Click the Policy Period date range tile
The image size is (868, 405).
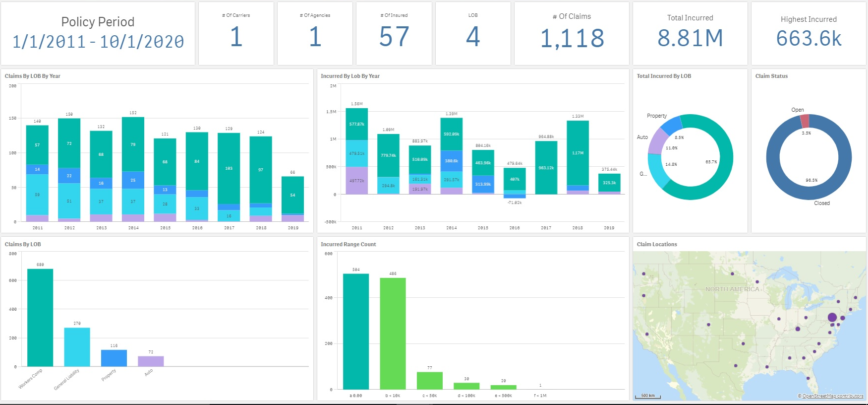pyautogui.click(x=98, y=34)
